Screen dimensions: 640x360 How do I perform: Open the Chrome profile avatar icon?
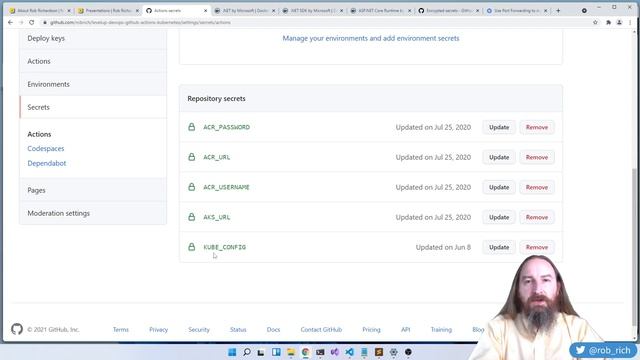[x=619, y=22]
